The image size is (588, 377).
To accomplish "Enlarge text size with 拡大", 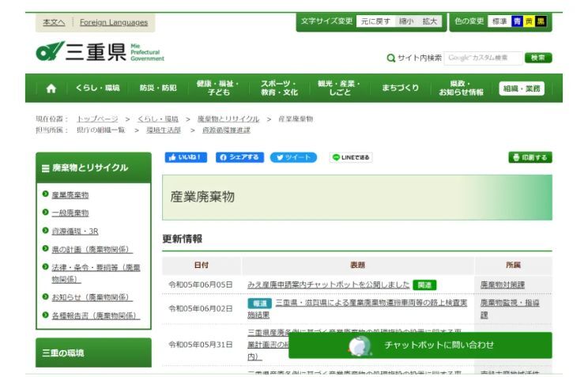I will point(430,21).
